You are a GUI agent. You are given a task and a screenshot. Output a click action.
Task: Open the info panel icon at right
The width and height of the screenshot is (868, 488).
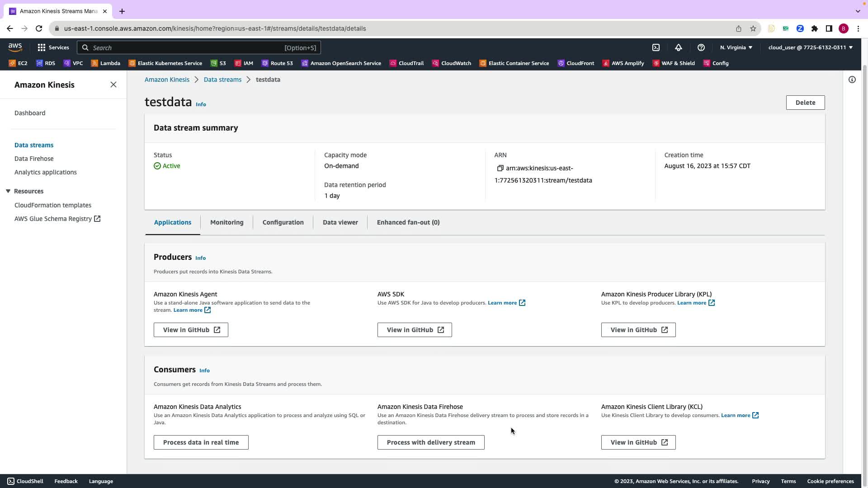click(x=852, y=80)
